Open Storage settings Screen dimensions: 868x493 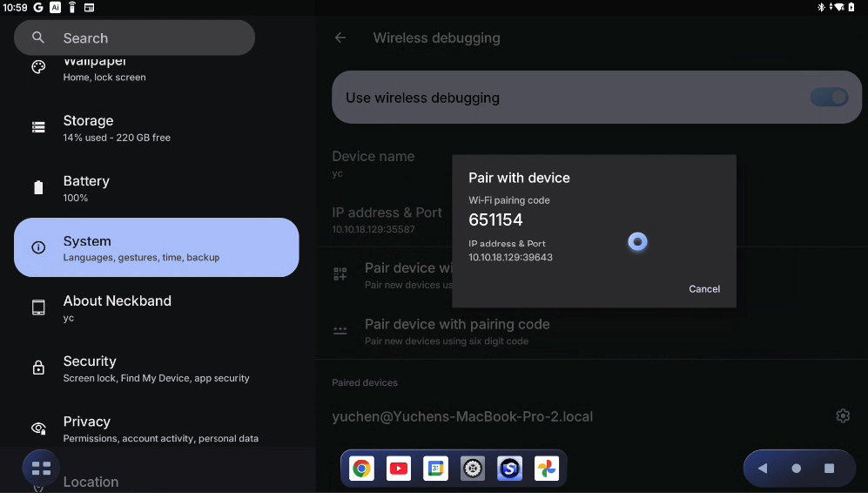[157, 128]
